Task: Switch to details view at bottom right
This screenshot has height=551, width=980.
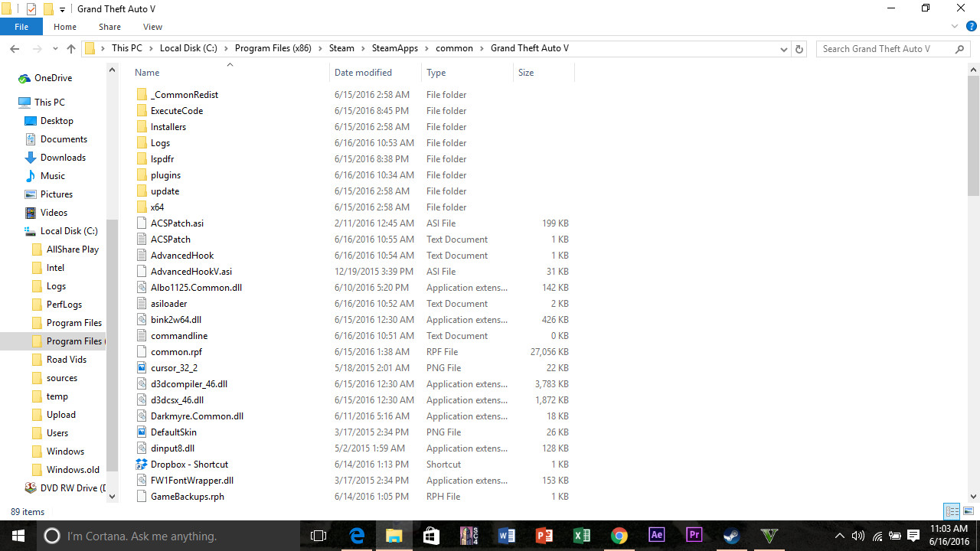Action: click(952, 511)
